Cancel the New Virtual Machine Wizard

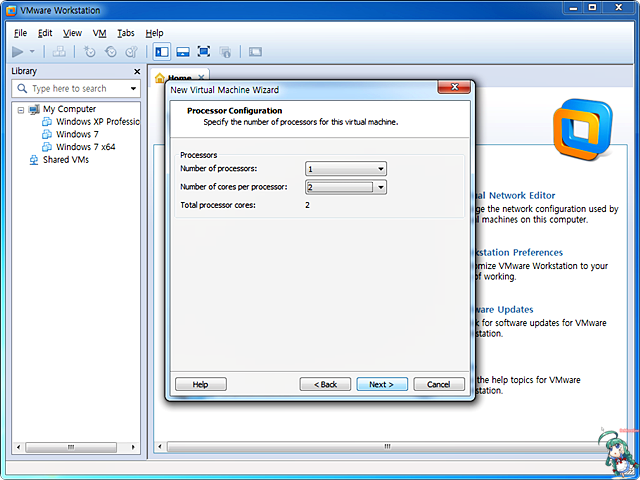pos(439,384)
